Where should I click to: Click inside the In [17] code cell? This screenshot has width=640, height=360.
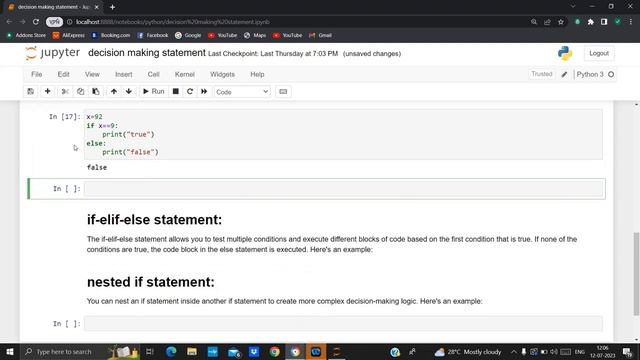coord(343,134)
